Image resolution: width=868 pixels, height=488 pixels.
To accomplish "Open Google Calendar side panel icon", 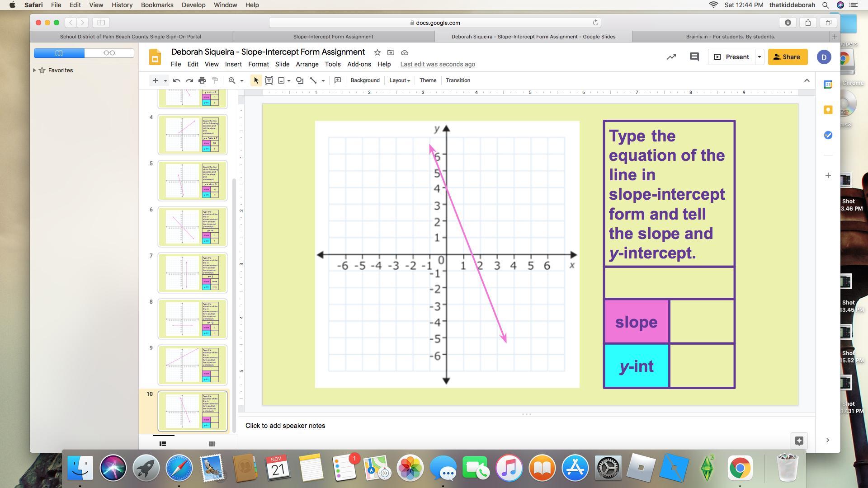I will [828, 84].
